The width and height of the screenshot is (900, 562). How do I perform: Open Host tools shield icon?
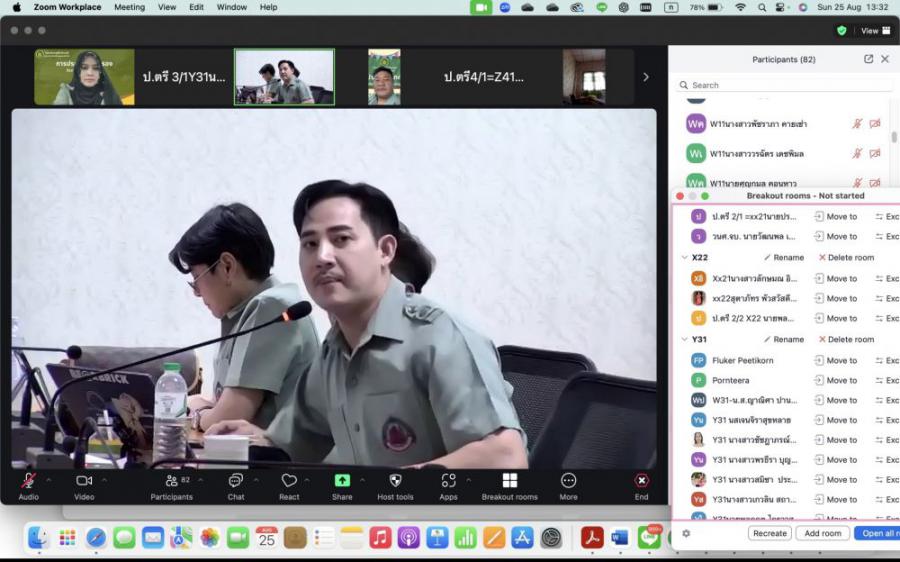coord(395,481)
